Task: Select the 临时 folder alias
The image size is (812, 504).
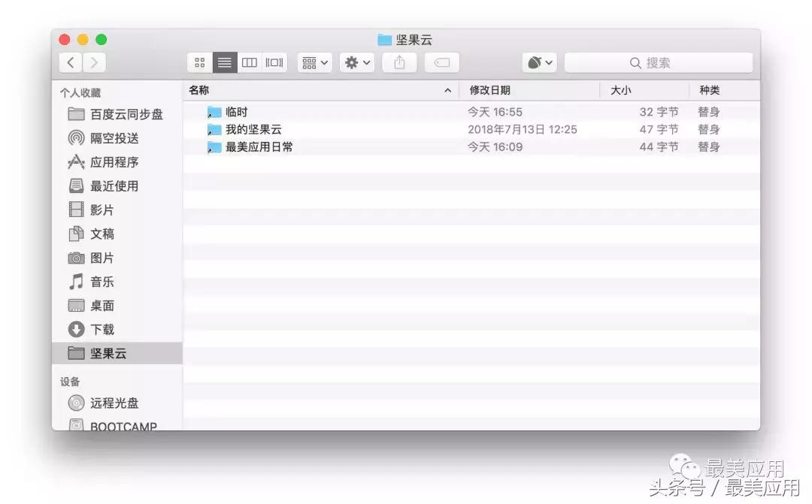Action: (x=471, y=112)
